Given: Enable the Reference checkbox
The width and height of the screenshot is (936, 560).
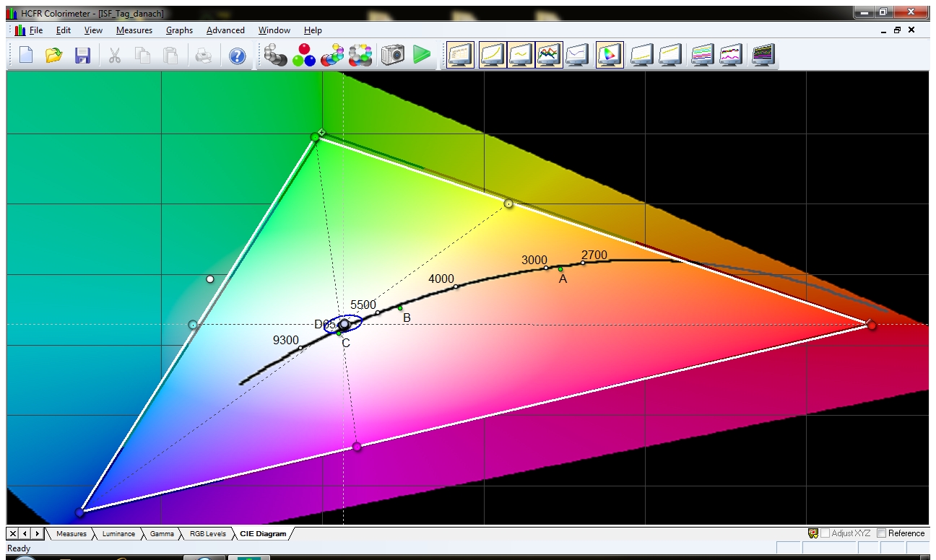Looking at the screenshot, I should pos(881,533).
